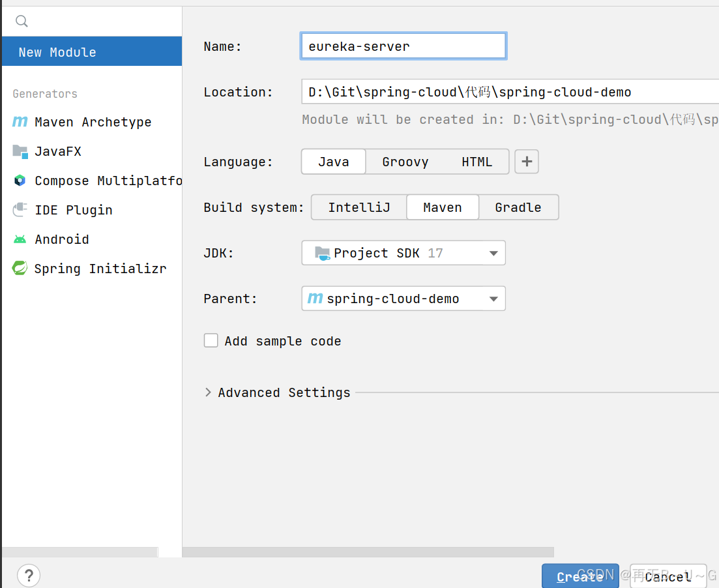This screenshot has width=719, height=588.
Task: Select Android label in Generators
Action: 62,239
